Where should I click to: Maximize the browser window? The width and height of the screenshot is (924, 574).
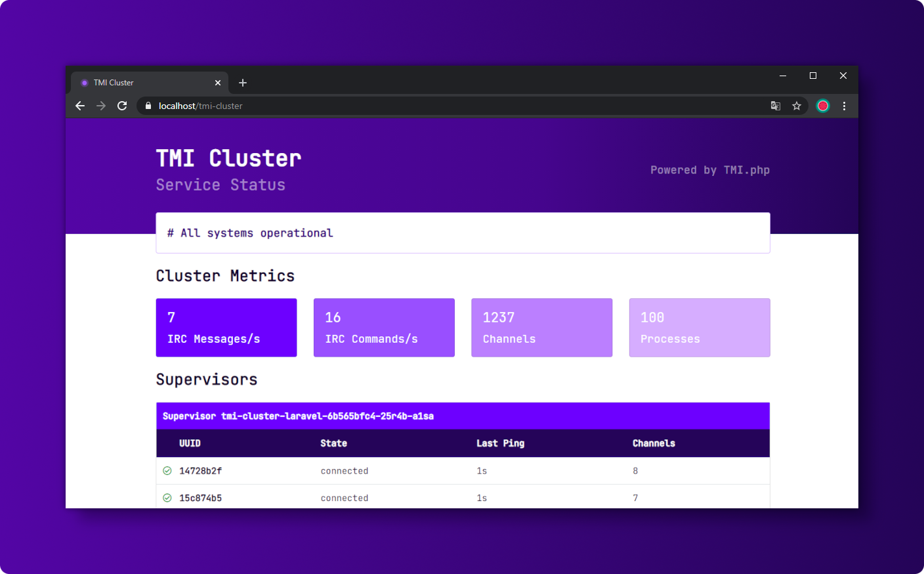813,76
